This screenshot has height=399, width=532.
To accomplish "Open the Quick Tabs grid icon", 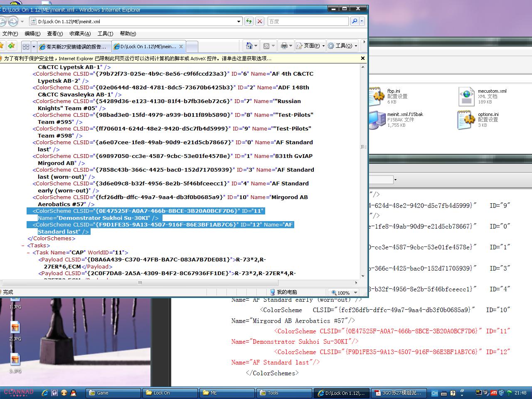I will [x=26, y=46].
